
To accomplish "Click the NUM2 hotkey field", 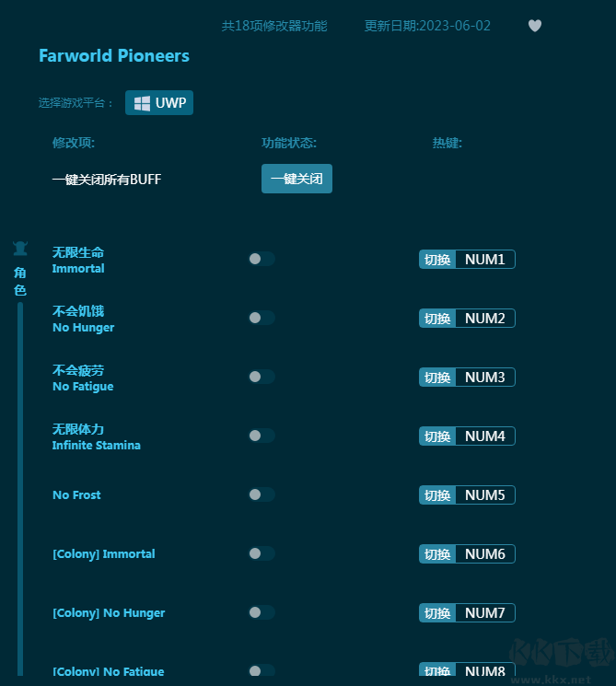I will pos(485,318).
